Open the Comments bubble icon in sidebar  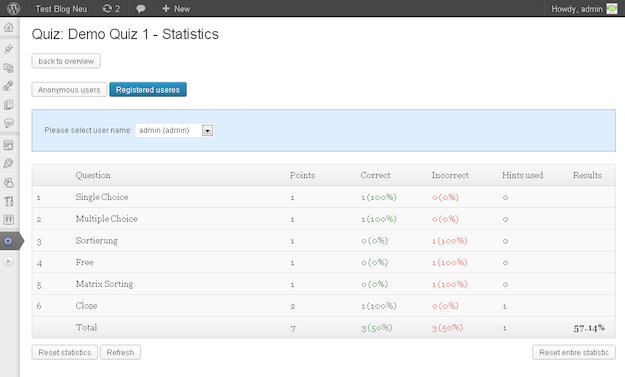tap(9, 123)
